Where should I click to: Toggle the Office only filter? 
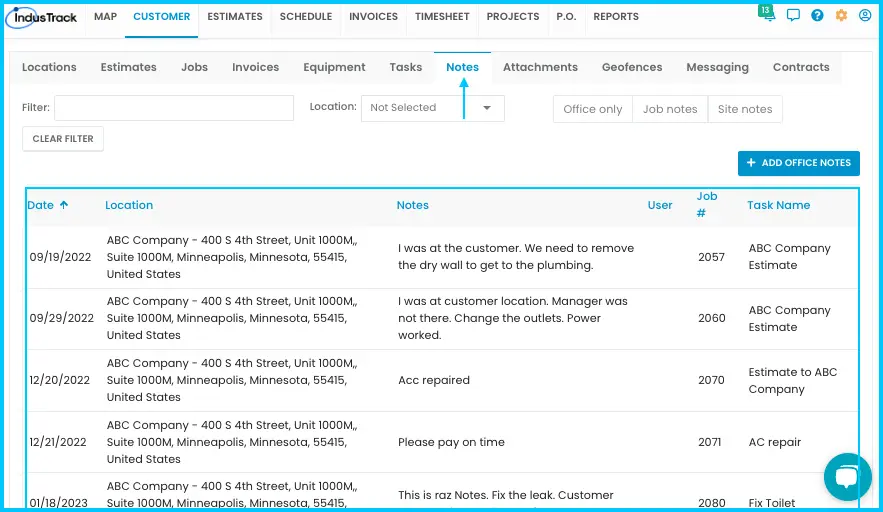coord(592,109)
